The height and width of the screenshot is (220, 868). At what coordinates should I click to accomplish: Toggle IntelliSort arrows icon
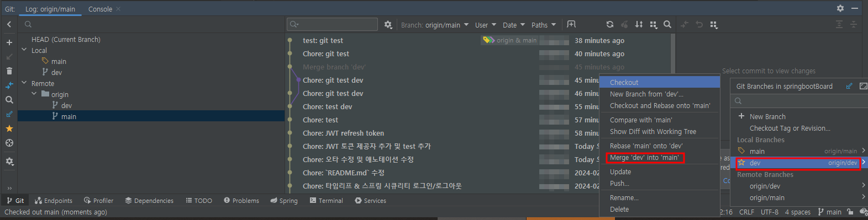(x=639, y=24)
